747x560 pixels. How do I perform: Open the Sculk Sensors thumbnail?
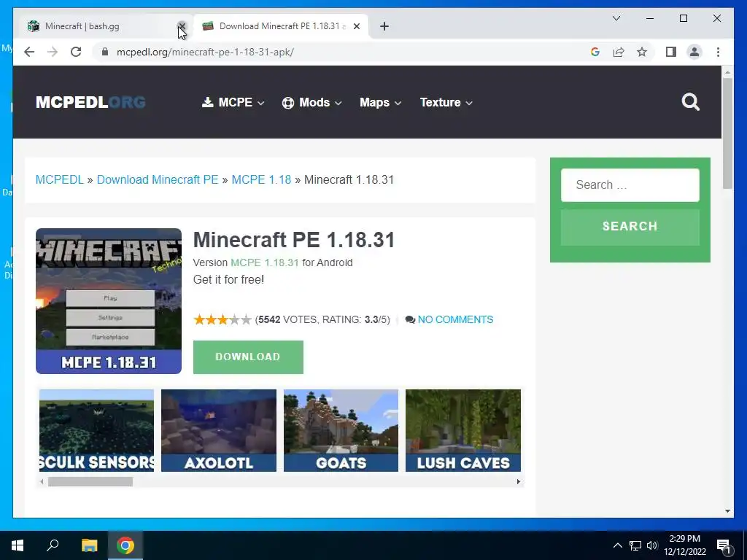click(97, 430)
